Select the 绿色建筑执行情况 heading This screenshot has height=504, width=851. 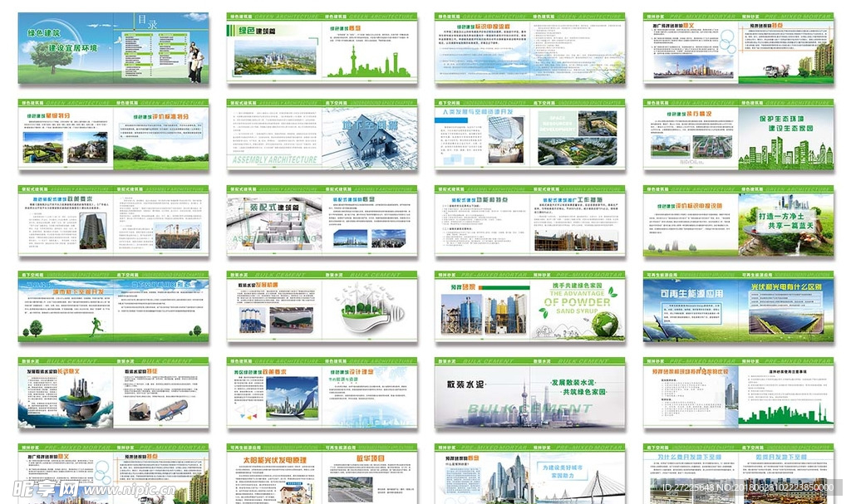pyautogui.click(x=689, y=115)
